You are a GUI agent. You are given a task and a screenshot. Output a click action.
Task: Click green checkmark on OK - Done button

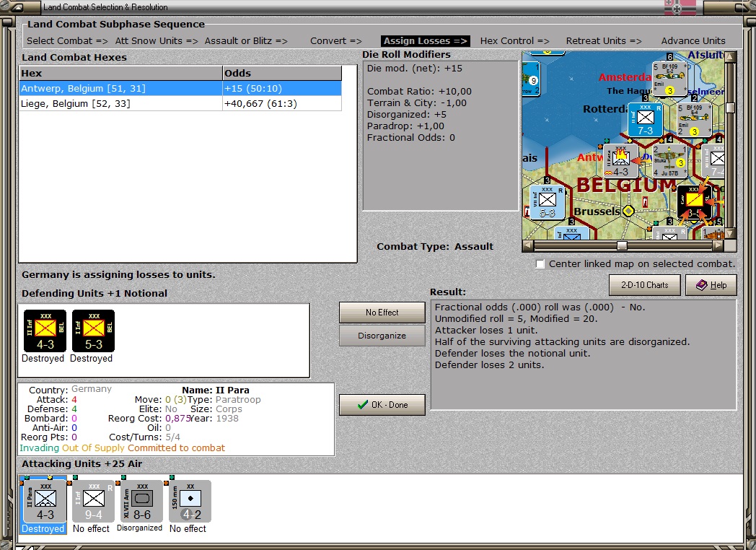pyautogui.click(x=363, y=405)
